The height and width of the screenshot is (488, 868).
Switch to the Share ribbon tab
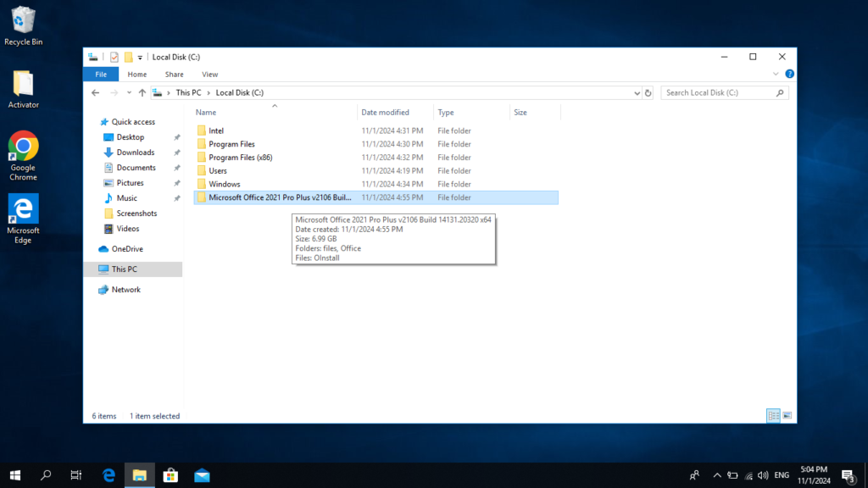pos(174,75)
